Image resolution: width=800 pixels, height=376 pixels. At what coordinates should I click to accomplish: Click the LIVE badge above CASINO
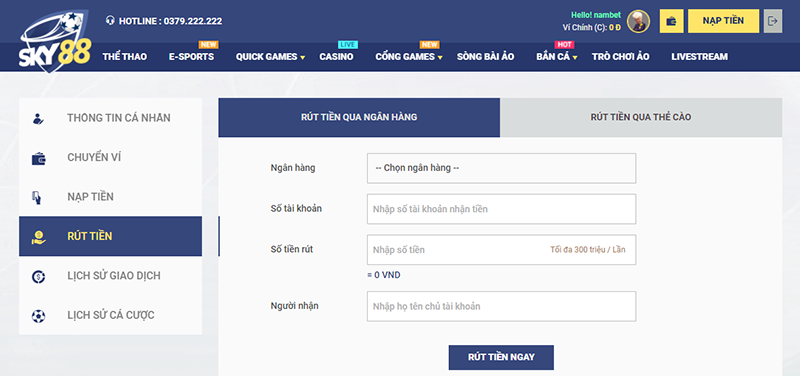click(347, 44)
